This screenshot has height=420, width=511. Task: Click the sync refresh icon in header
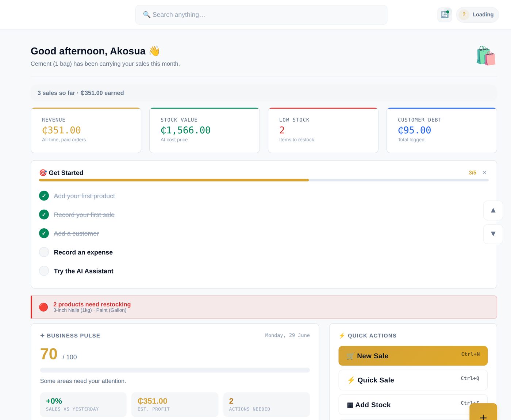[445, 15]
